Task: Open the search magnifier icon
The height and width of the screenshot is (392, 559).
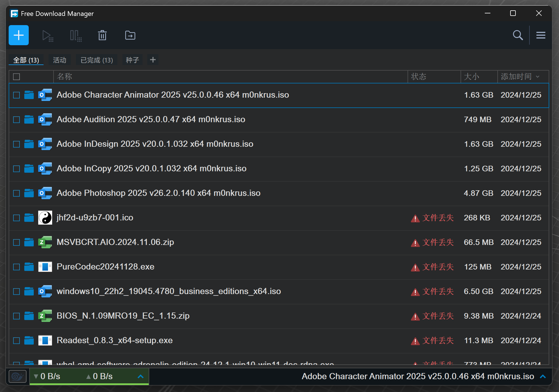Action: coord(517,35)
